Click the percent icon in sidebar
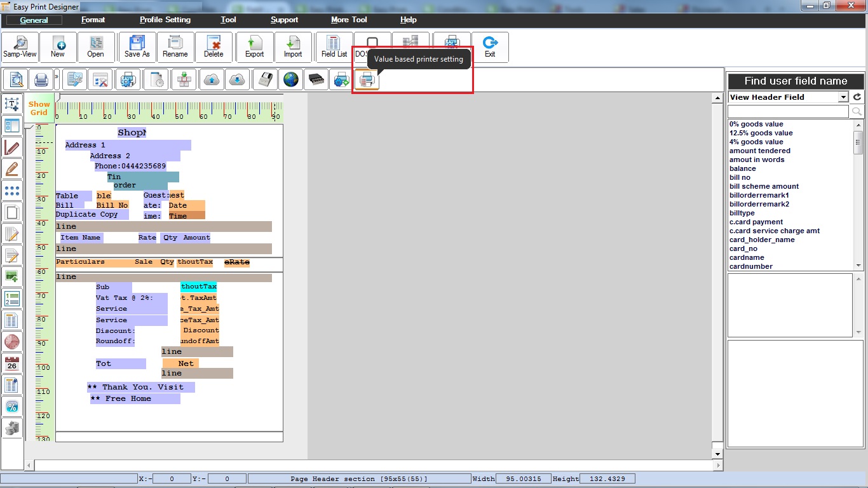This screenshot has height=488, width=868. click(x=12, y=406)
